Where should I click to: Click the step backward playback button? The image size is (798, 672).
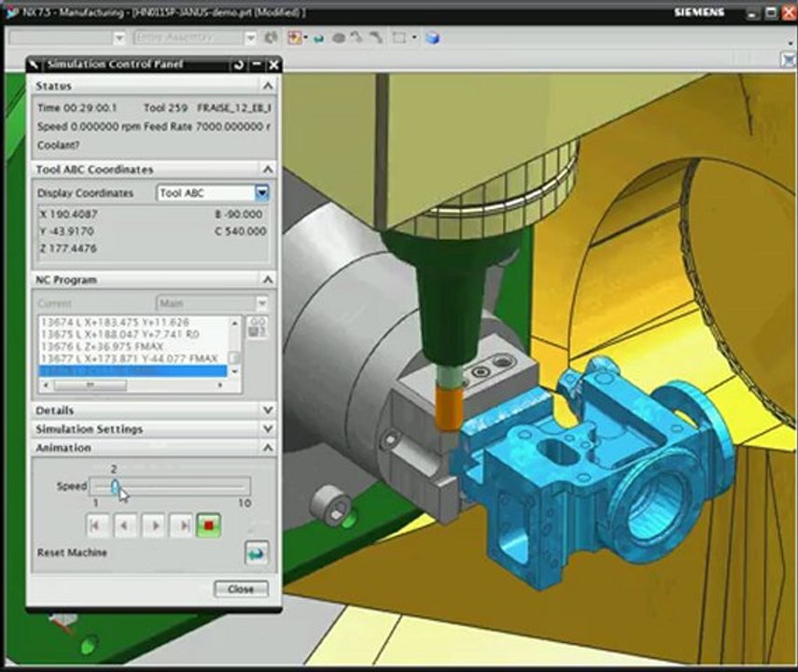coord(125,525)
